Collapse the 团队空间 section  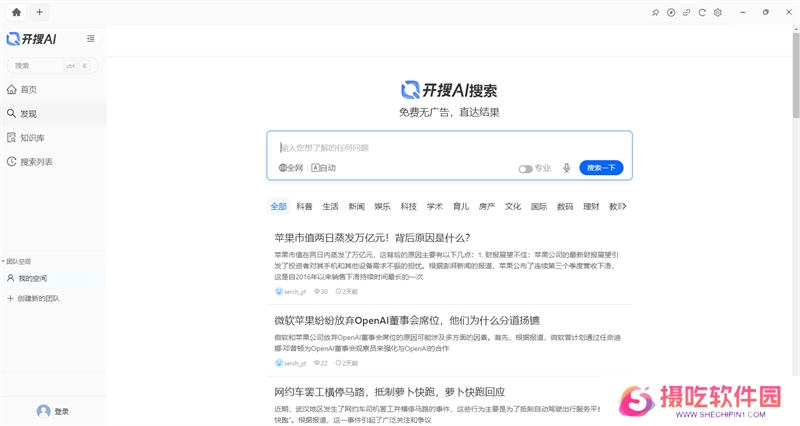click(x=16, y=261)
